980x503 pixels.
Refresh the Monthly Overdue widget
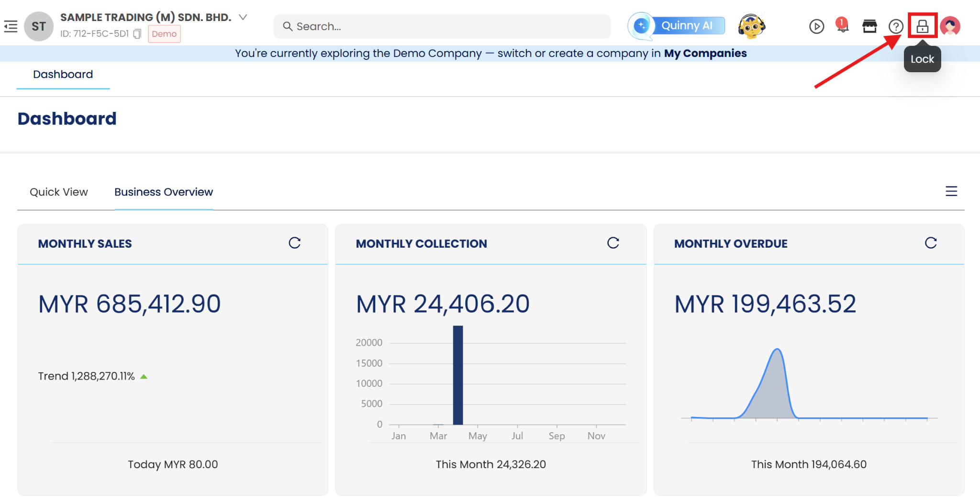pyautogui.click(x=931, y=243)
